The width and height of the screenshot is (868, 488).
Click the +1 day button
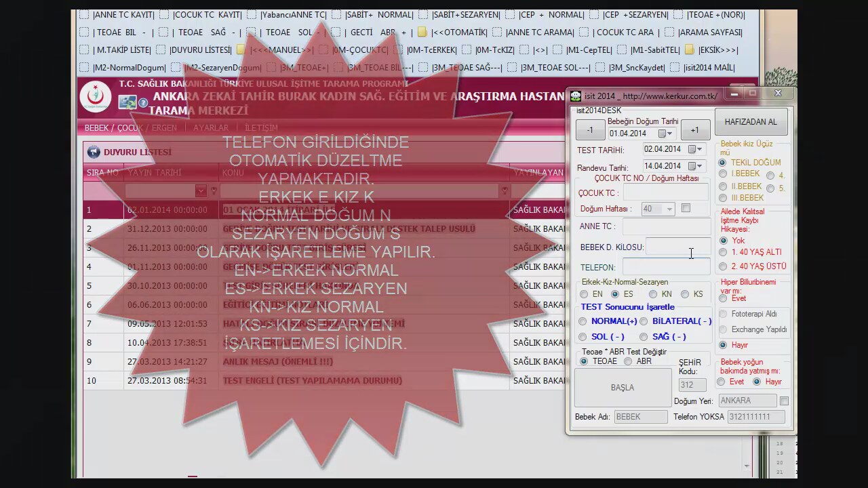695,130
